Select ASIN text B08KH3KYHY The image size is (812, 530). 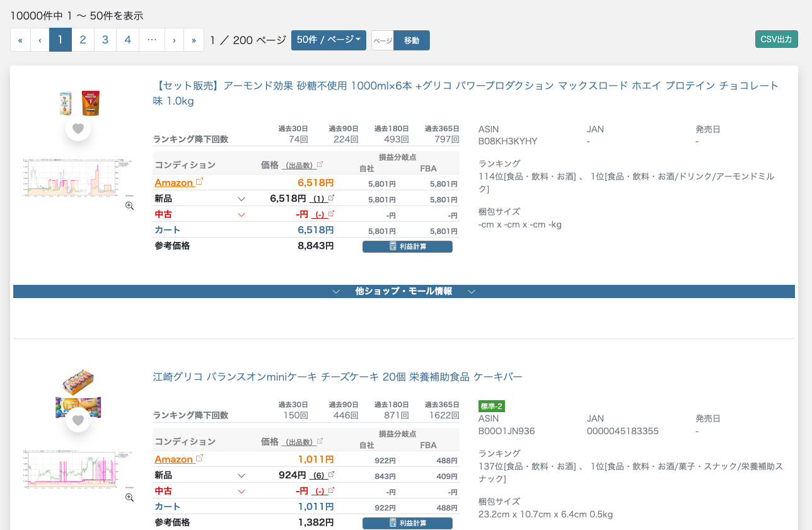[508, 141]
